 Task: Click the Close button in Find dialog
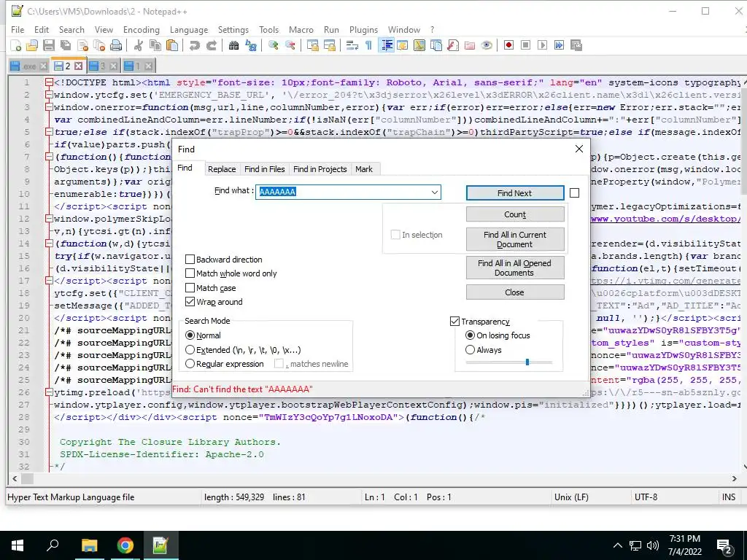[515, 292]
